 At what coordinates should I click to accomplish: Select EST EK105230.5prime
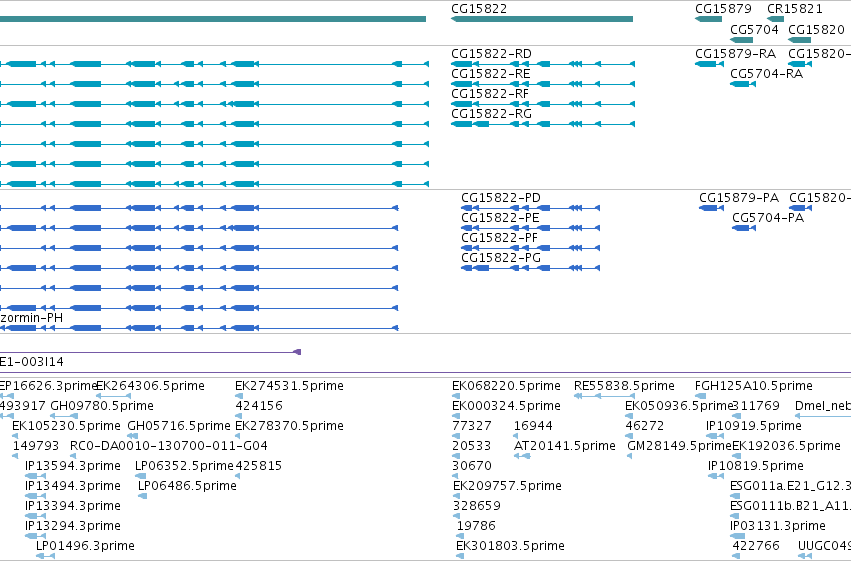[x=66, y=426]
